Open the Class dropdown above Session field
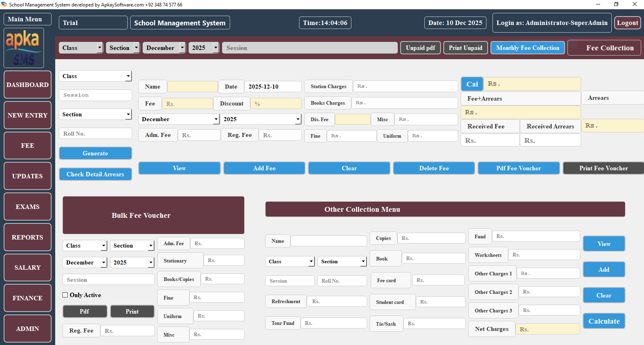The image size is (644, 345). tap(96, 76)
